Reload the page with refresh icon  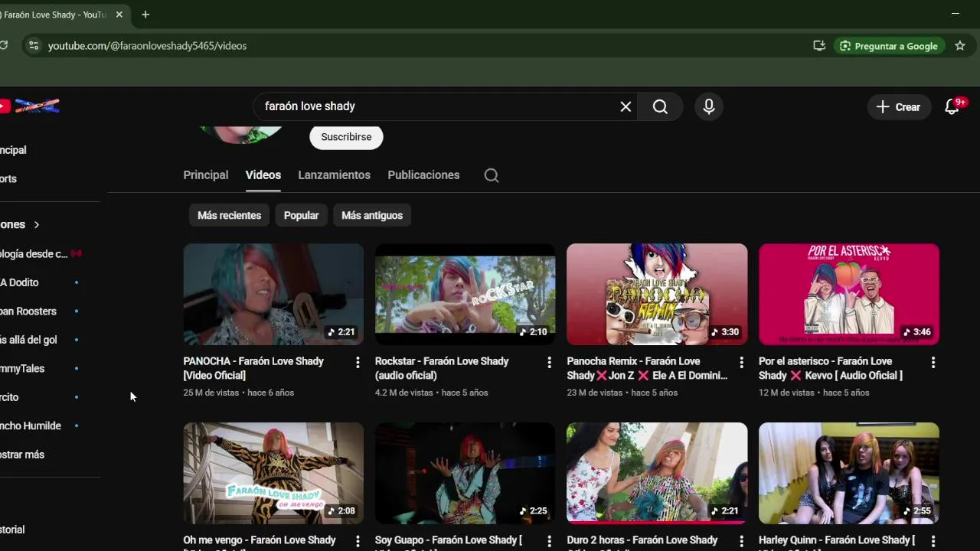[4, 46]
